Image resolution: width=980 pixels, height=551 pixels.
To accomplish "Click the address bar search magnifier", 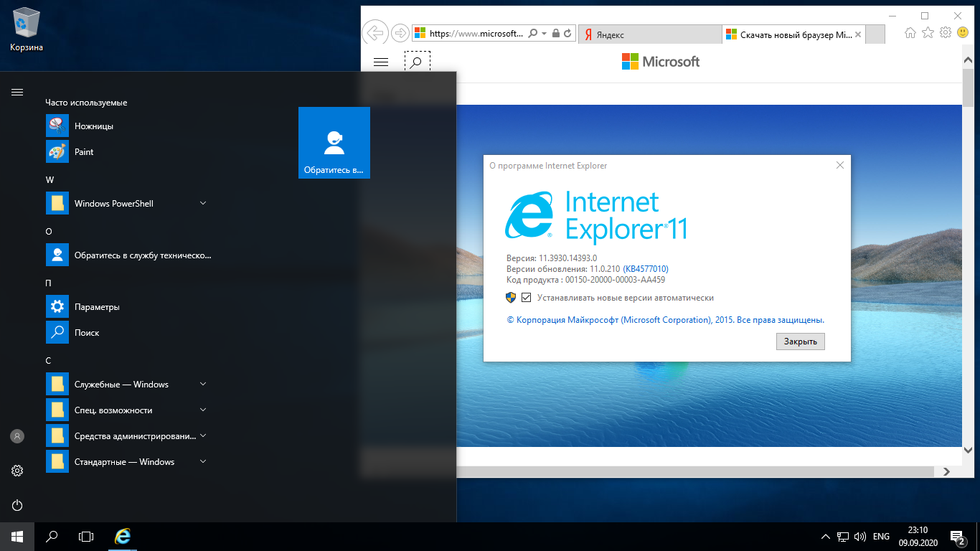I will point(533,33).
